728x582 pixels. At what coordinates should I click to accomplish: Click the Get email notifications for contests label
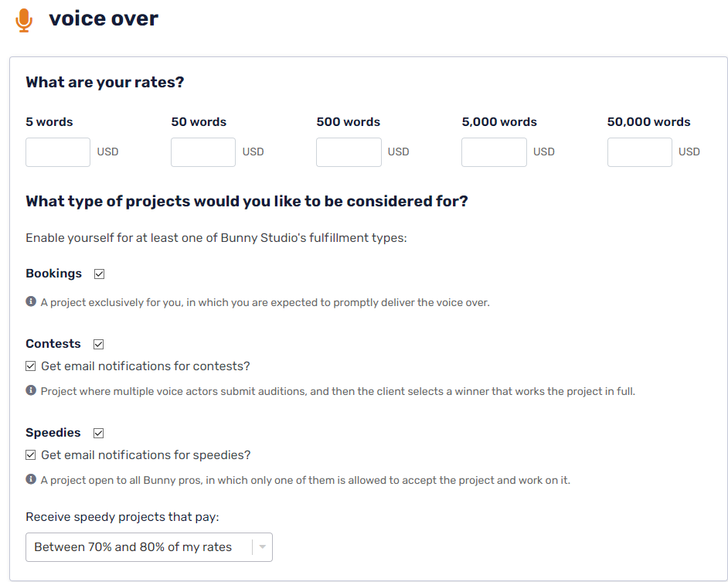tap(145, 366)
